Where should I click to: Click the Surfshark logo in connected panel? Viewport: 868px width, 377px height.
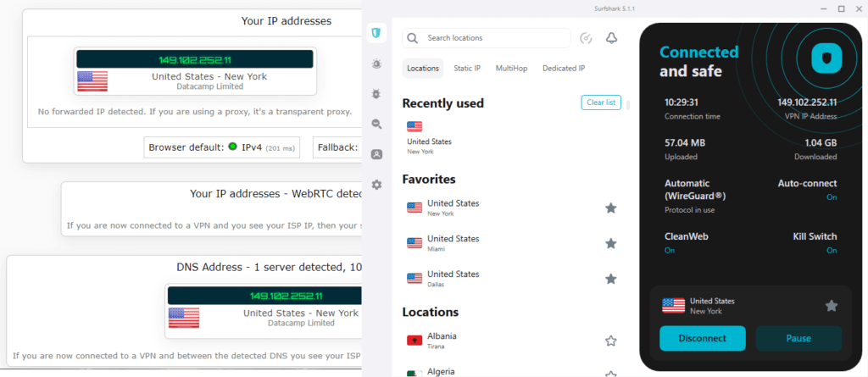pos(826,58)
